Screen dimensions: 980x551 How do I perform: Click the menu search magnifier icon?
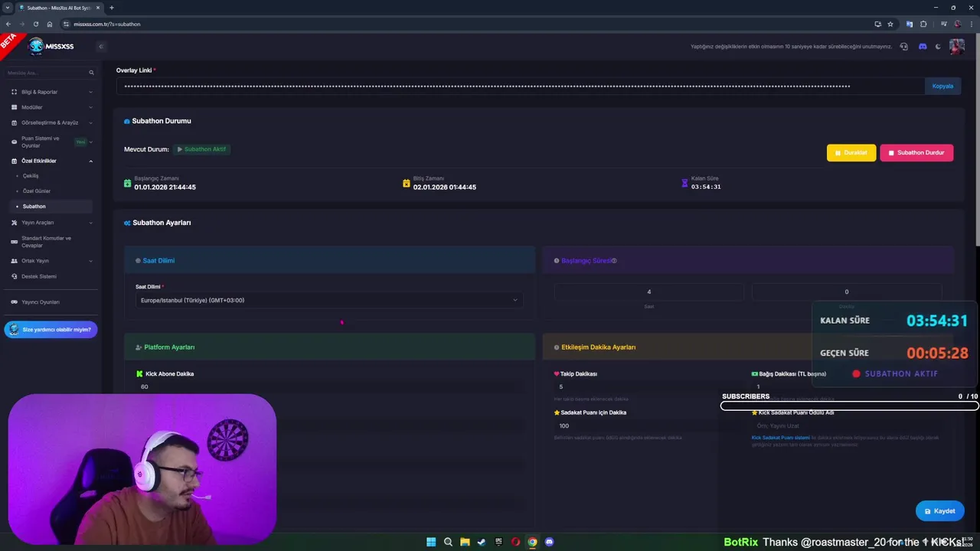[x=91, y=73]
